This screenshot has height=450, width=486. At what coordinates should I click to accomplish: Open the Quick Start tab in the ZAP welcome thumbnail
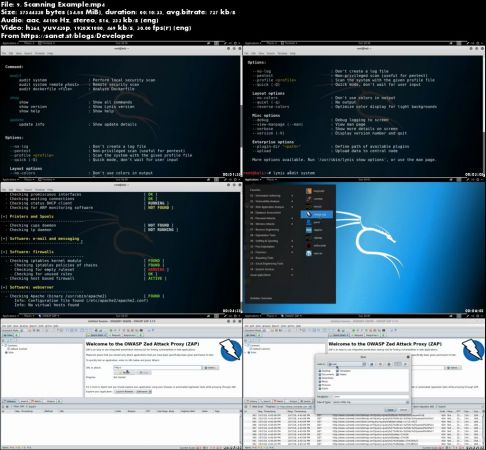97,335
